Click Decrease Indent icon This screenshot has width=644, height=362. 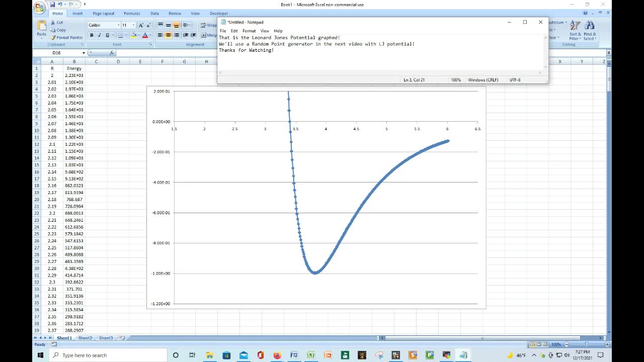[185, 35]
